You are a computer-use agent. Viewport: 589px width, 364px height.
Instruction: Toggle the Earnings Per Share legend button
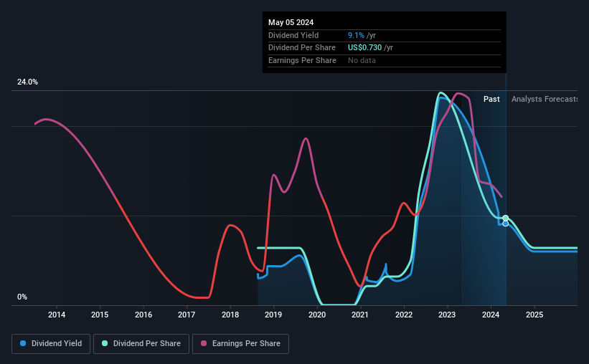tap(240, 344)
